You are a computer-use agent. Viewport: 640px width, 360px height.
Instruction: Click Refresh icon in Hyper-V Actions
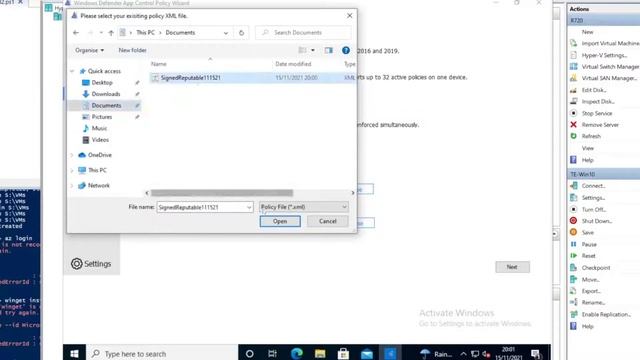coord(573,136)
